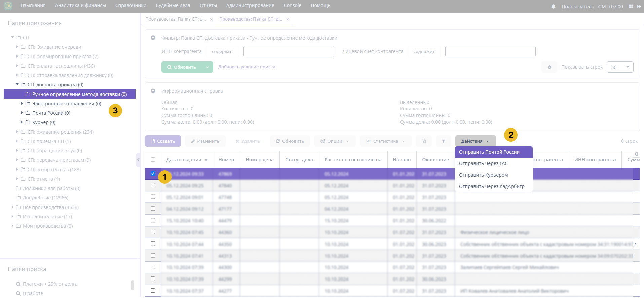The height and width of the screenshot is (298, 644).
Task: Check the second table row checkbox
Action: pos(153,185)
